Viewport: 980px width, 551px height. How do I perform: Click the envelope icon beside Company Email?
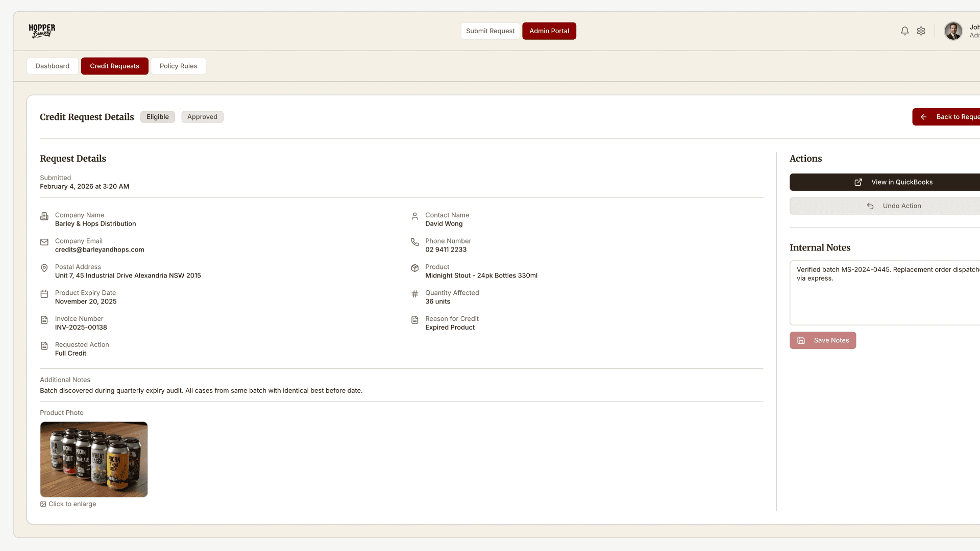click(44, 242)
